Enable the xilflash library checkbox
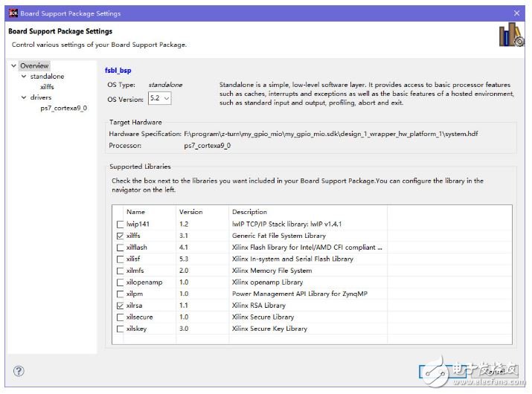 click(120, 248)
